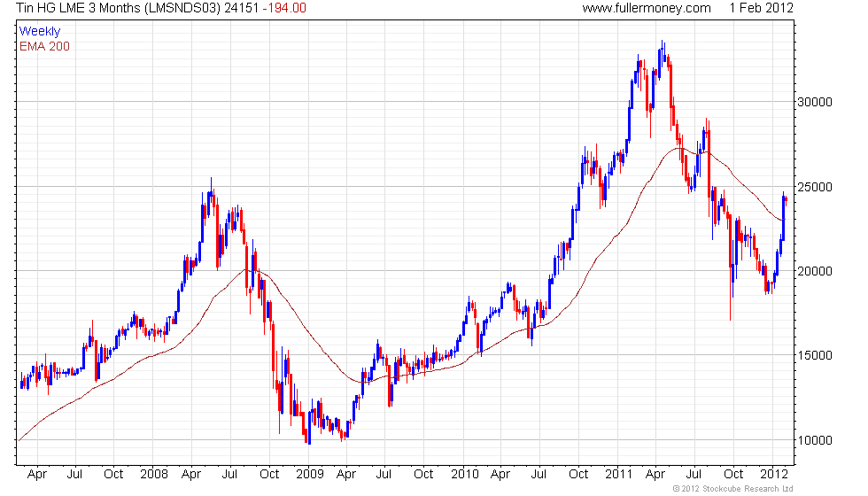This screenshot has height=496, width=868.
Task: Click the 2012 year label on time axis
Action: (x=773, y=475)
